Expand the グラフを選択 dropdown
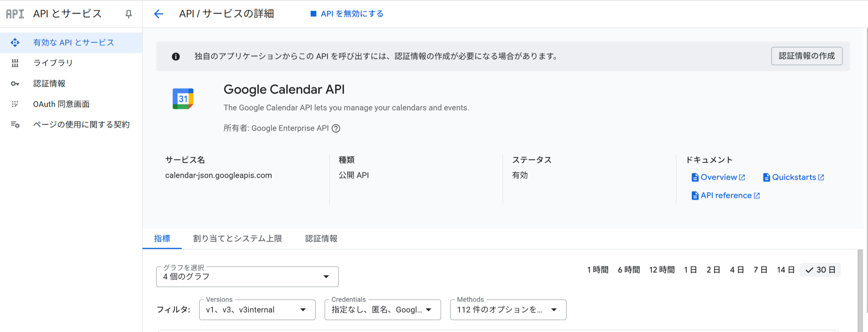This screenshot has width=868, height=332. click(x=247, y=277)
